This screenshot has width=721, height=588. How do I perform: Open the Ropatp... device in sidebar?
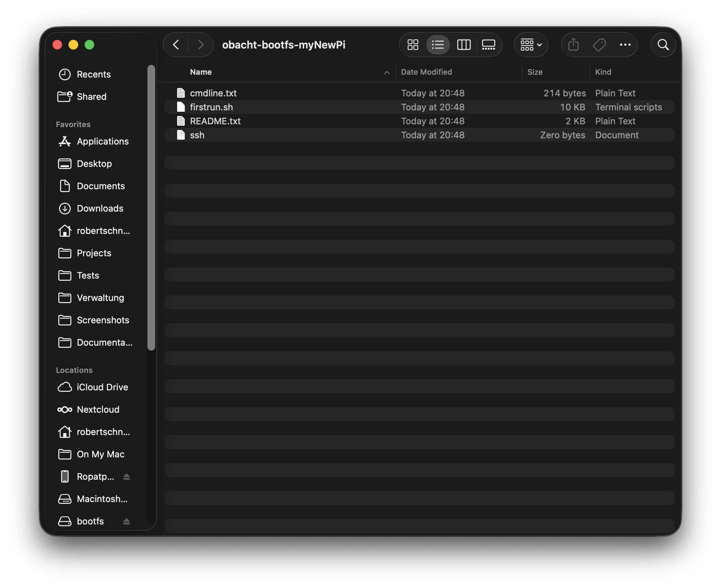click(x=96, y=477)
